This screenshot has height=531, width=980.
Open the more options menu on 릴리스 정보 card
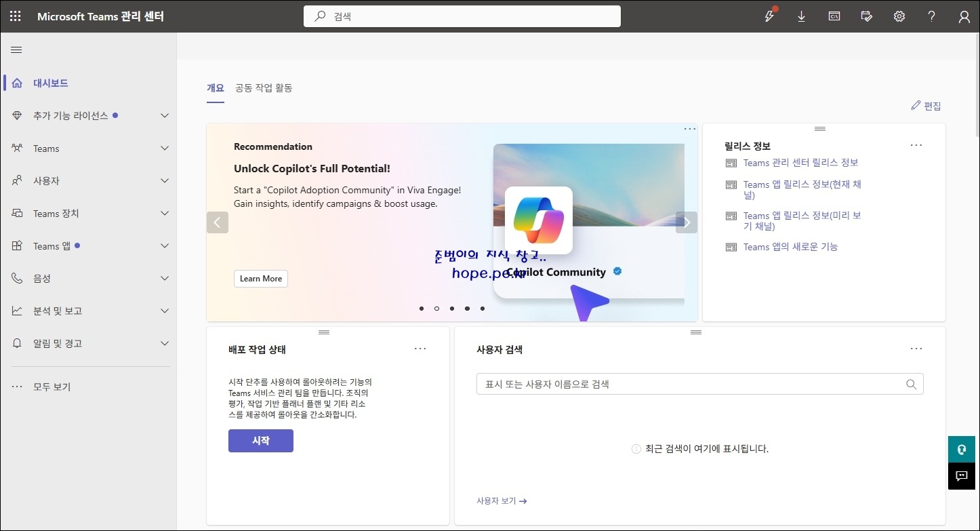pyautogui.click(x=916, y=145)
